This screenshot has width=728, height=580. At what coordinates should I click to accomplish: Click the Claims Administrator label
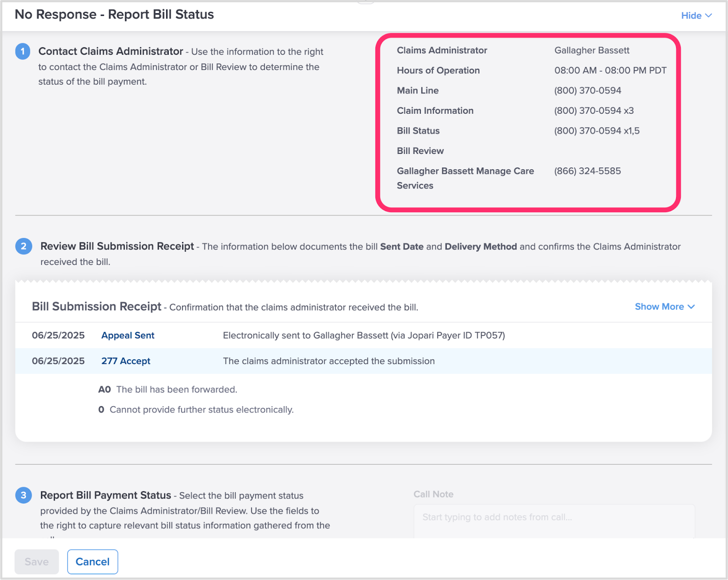(x=442, y=51)
